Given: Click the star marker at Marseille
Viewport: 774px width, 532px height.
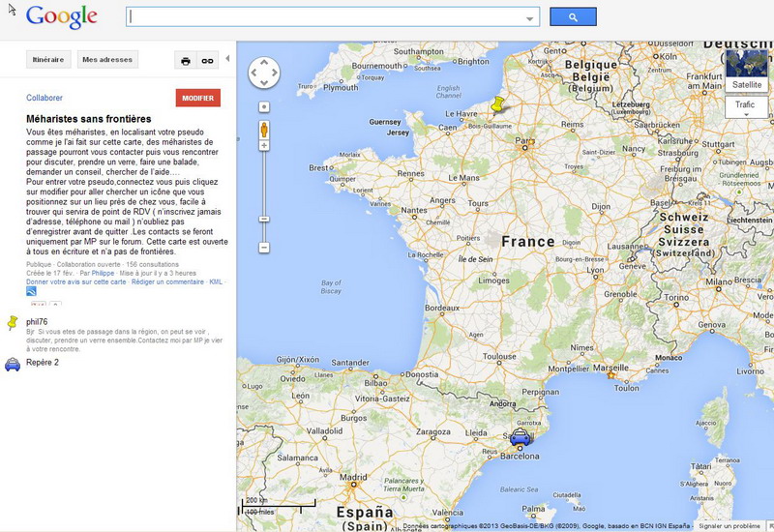Looking at the screenshot, I should click(x=611, y=375).
